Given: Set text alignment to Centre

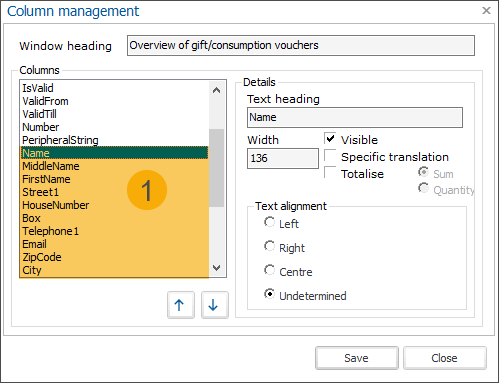Looking at the screenshot, I should 269,270.
